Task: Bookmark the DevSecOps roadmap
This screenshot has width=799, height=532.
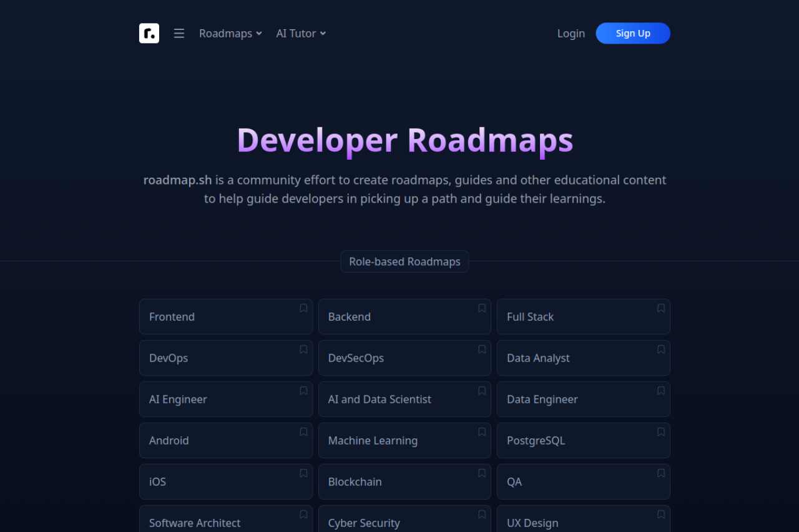Action: (x=482, y=349)
